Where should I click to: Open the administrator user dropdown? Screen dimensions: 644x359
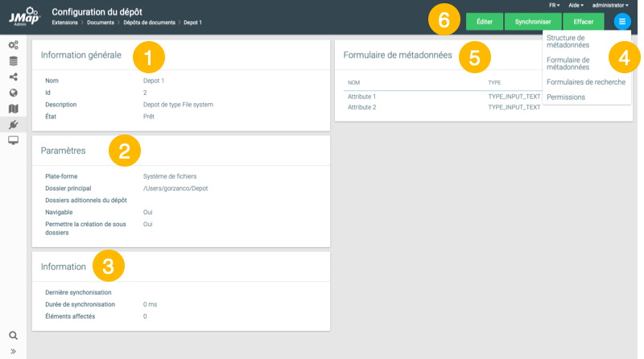610,5
